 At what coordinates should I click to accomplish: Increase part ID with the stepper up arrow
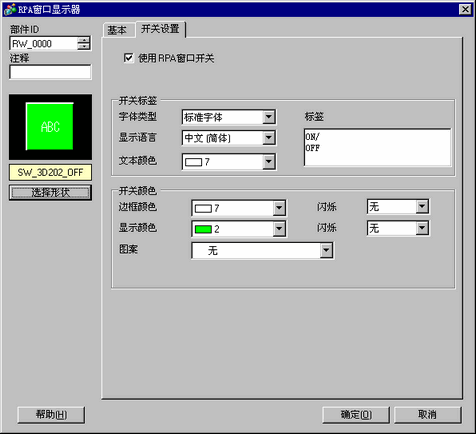[x=84, y=40]
